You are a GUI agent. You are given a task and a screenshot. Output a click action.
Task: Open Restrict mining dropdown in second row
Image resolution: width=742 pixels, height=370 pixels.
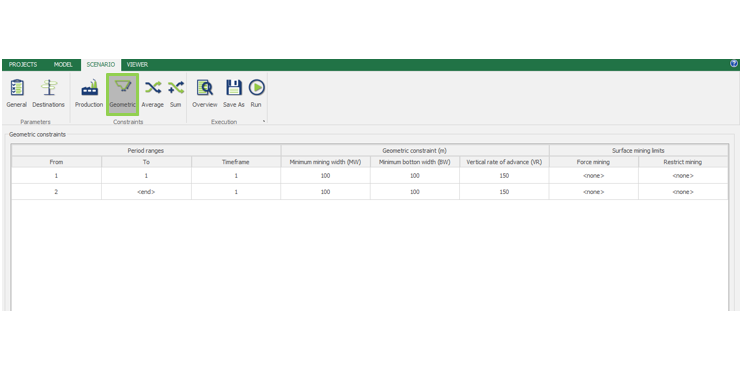[x=683, y=192]
